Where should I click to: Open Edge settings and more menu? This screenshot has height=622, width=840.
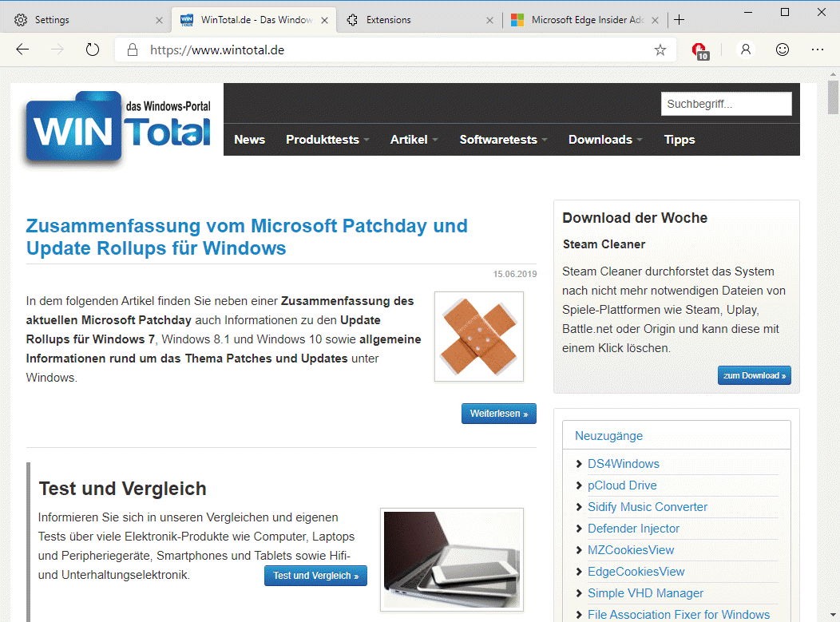(818, 50)
